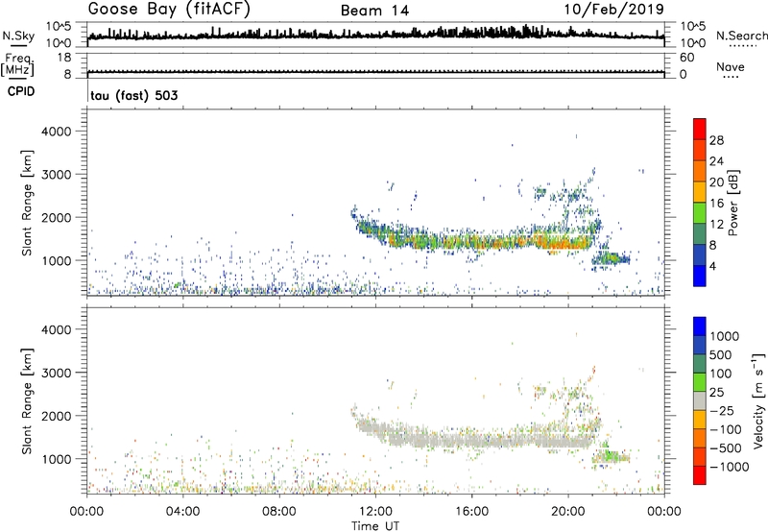Click the '2000' tick of the velocity panel
Screen dimensions: 768x532
(57, 416)
